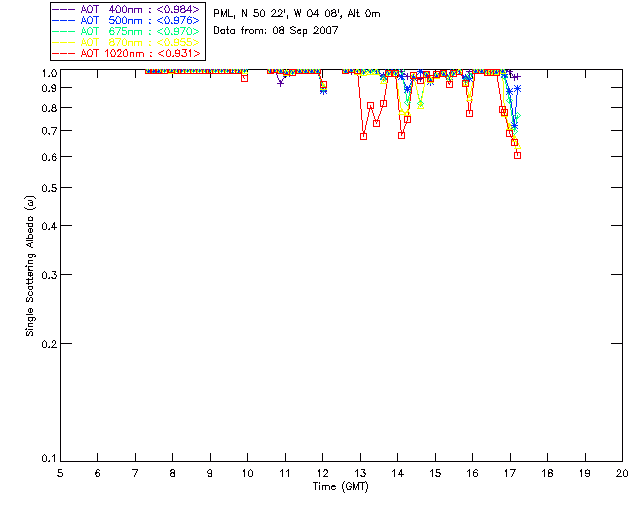
Task: Click the x-axis tick label 12
Action: pos(322,474)
